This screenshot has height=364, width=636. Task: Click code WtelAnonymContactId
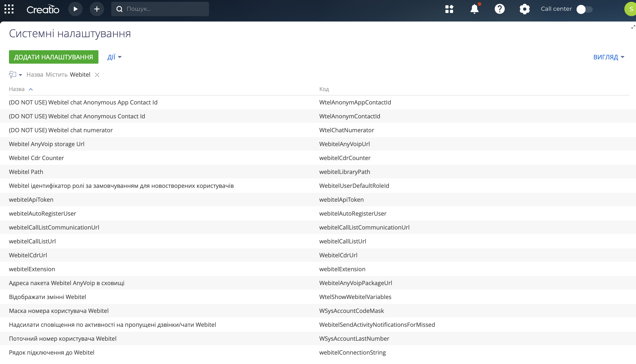(349, 116)
